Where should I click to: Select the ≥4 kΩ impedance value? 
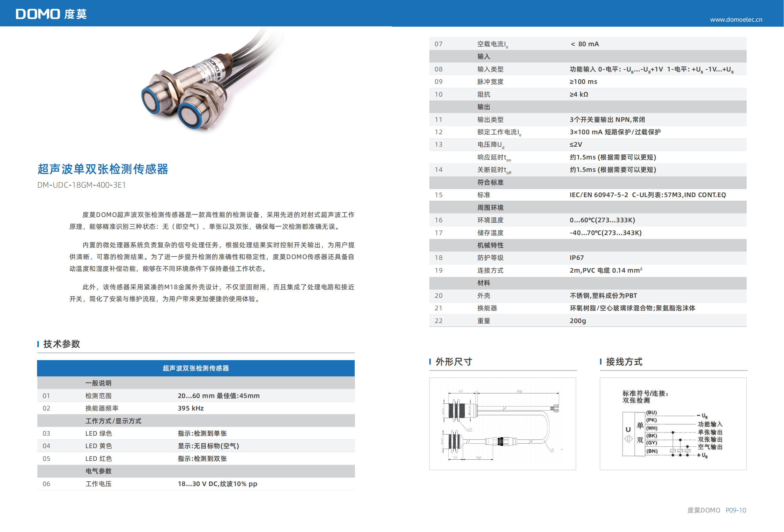tap(579, 95)
